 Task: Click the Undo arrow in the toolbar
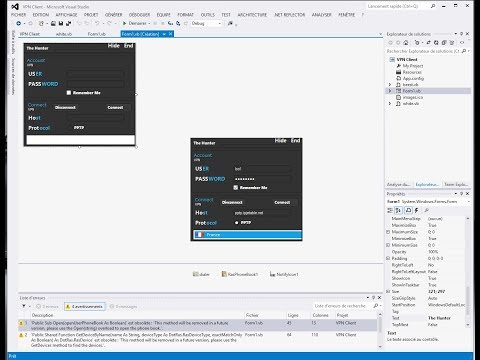coord(97,23)
